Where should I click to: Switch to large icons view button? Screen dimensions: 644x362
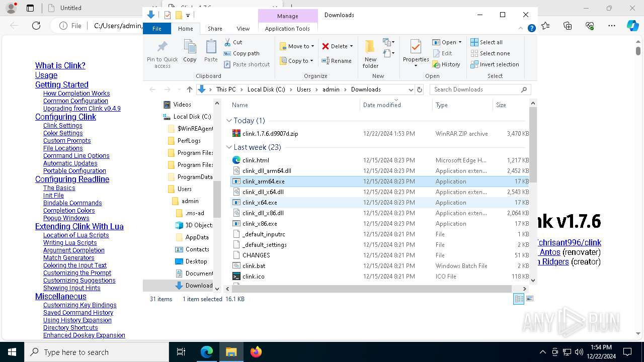pos(529,299)
